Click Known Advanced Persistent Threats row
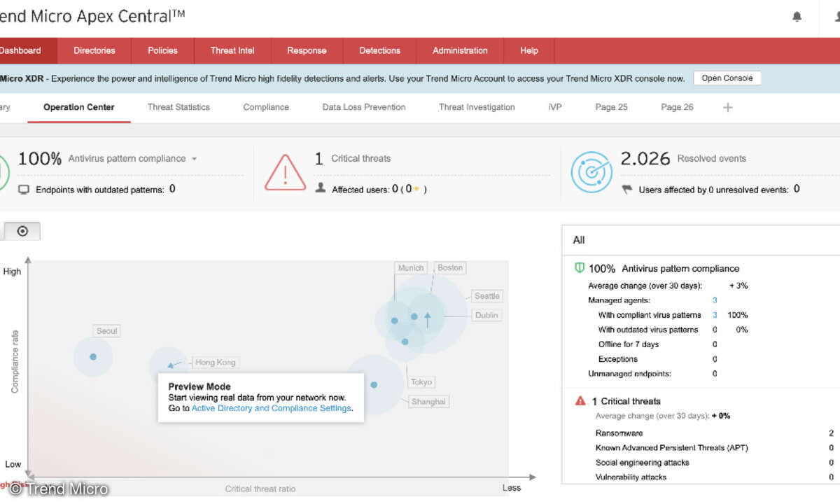This screenshot has height=504, width=840. click(x=714, y=448)
